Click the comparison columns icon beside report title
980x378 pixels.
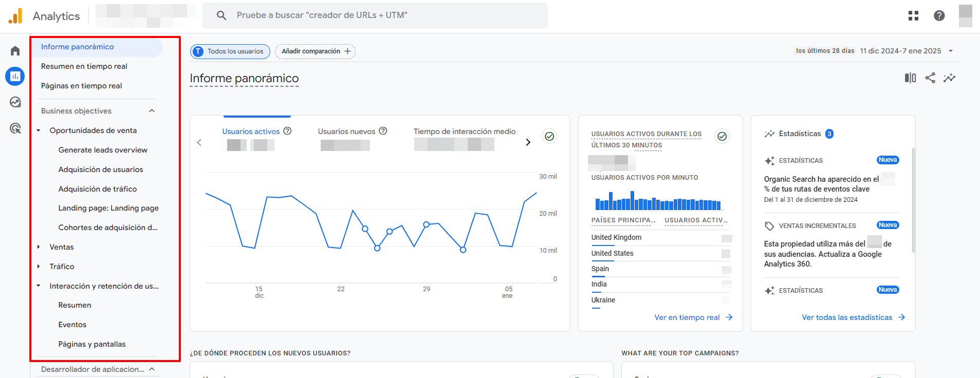(910, 78)
